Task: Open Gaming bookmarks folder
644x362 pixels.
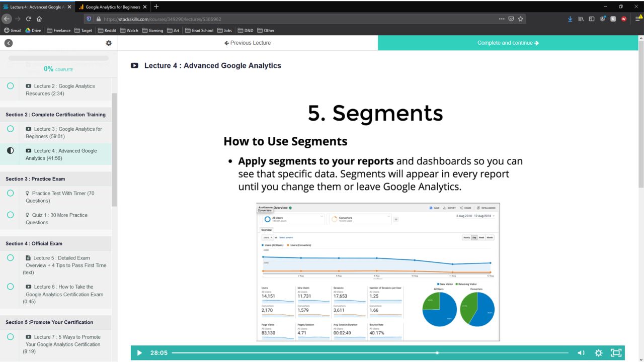Action: (152, 30)
